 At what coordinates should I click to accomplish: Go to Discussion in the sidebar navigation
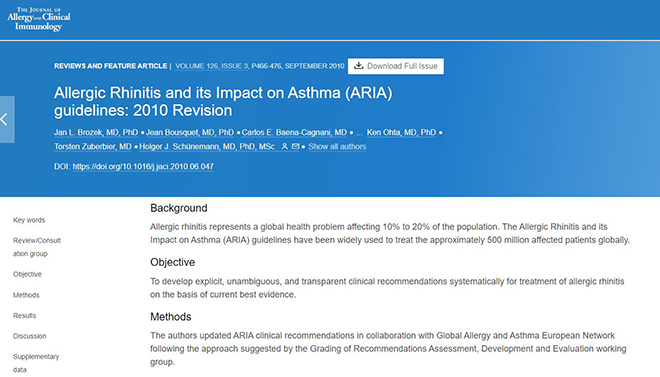(x=29, y=336)
